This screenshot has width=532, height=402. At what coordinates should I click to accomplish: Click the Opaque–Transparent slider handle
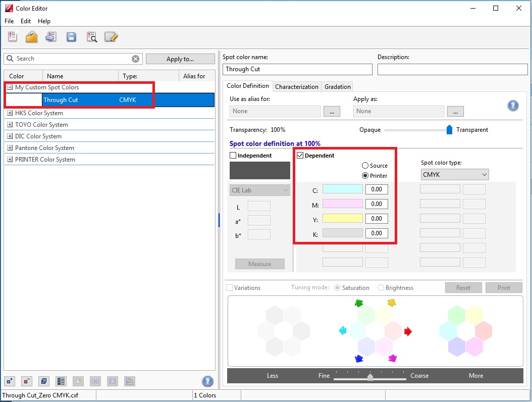tap(449, 129)
